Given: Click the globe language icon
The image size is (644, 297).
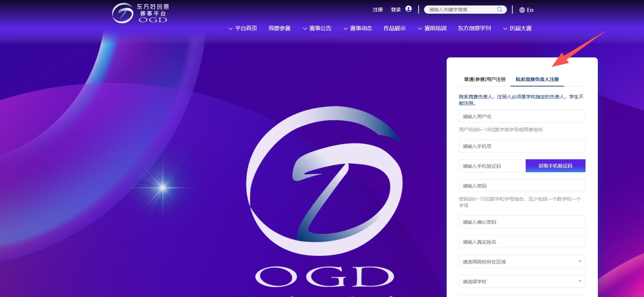Looking at the screenshot, I should click(x=522, y=10).
